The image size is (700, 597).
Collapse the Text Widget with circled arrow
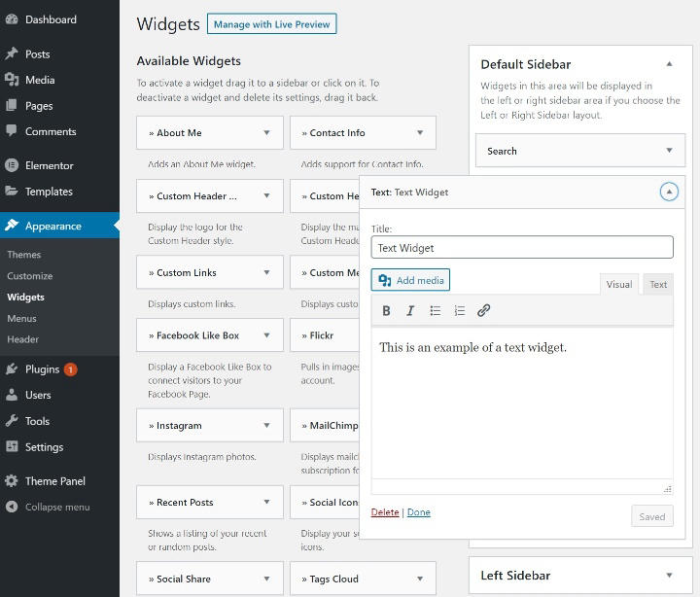(x=669, y=192)
